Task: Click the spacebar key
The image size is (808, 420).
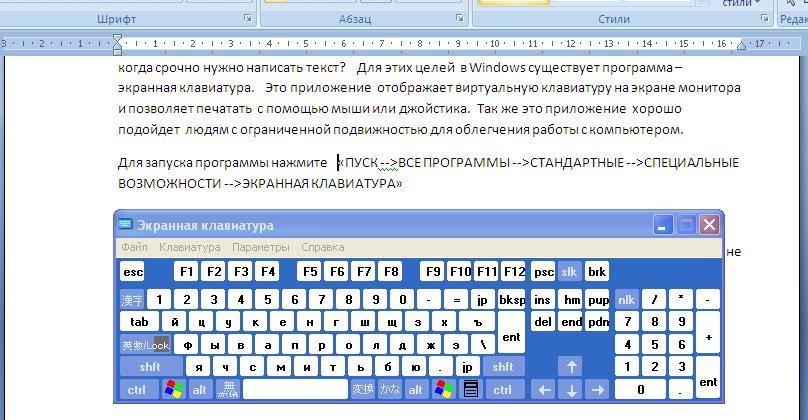Action: [295, 390]
